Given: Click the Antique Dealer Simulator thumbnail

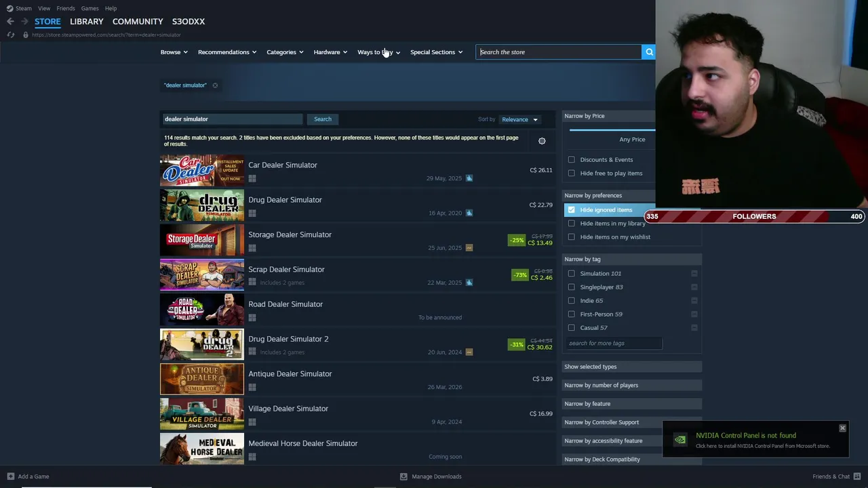Looking at the screenshot, I should tap(202, 379).
